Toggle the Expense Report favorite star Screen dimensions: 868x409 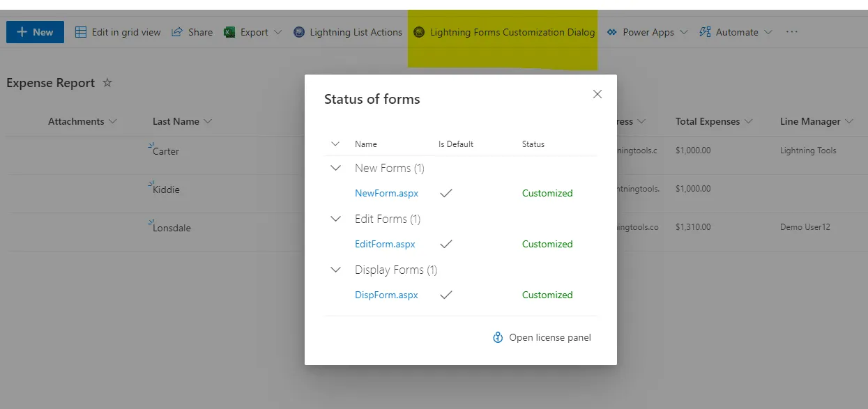(107, 82)
